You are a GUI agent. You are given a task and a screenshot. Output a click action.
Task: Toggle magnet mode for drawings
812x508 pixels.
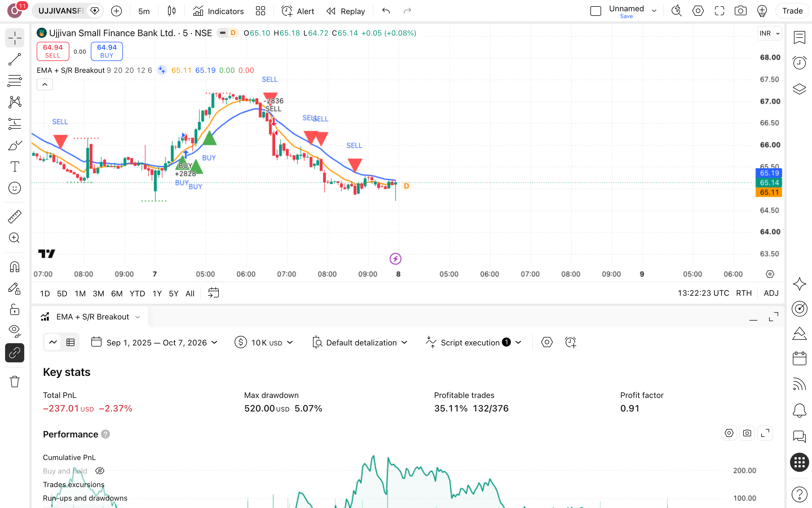click(x=14, y=267)
